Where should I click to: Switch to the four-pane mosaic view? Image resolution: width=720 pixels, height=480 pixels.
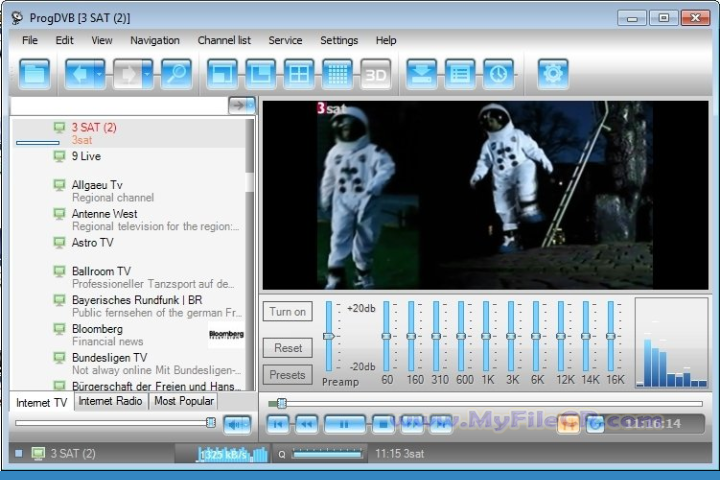click(x=299, y=73)
